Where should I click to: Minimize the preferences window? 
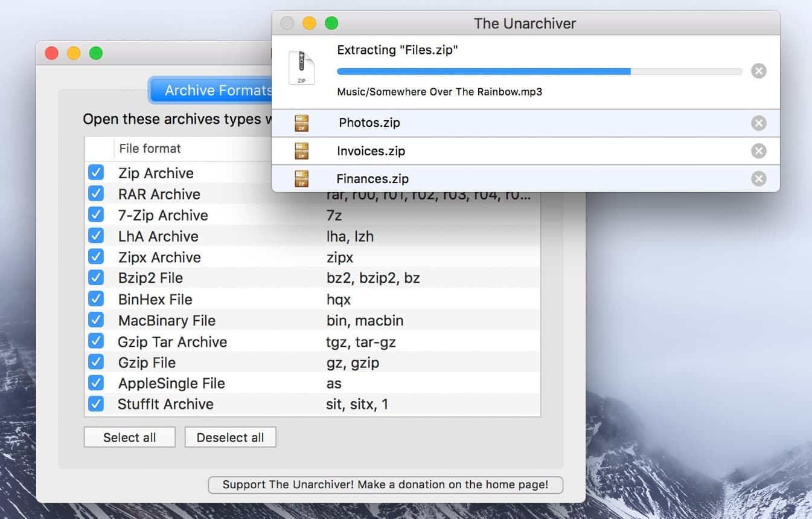[74, 53]
